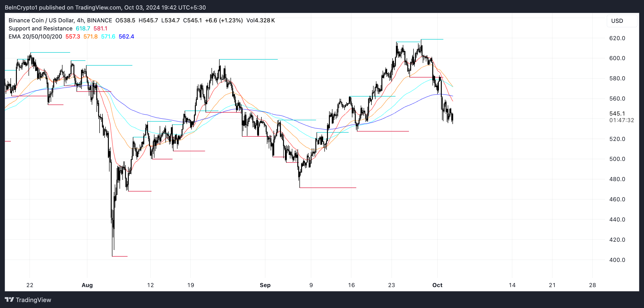Screen dimensions: 644x308
Task: Click the red EMA 20 value 557.3
Action: coord(72,37)
